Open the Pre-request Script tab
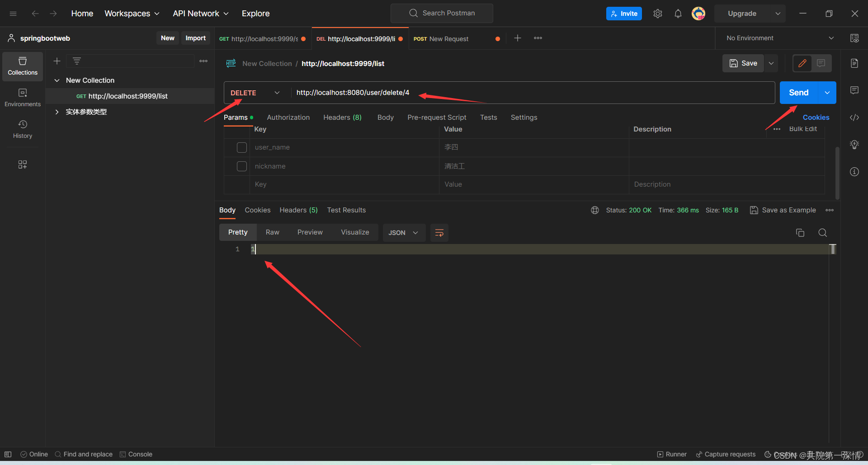The width and height of the screenshot is (868, 465). click(x=437, y=117)
